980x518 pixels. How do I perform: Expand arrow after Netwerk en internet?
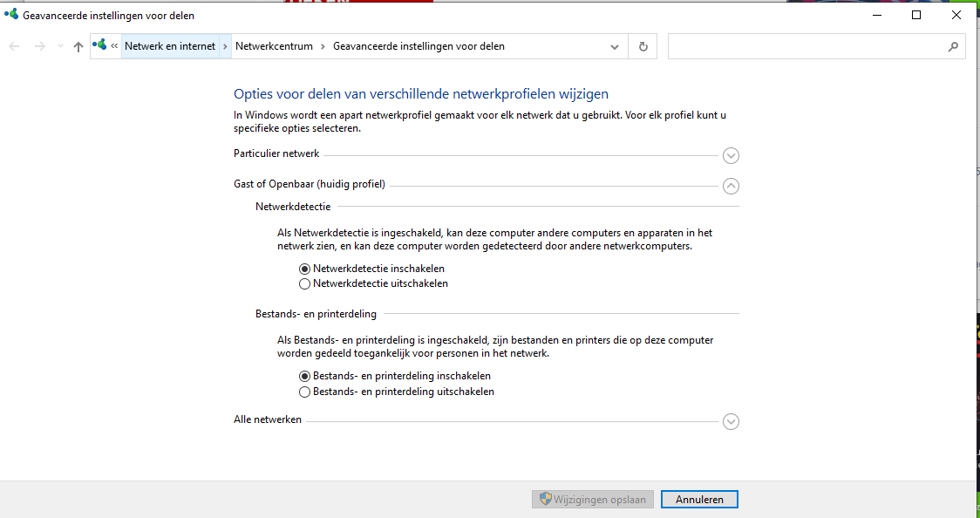(225, 46)
